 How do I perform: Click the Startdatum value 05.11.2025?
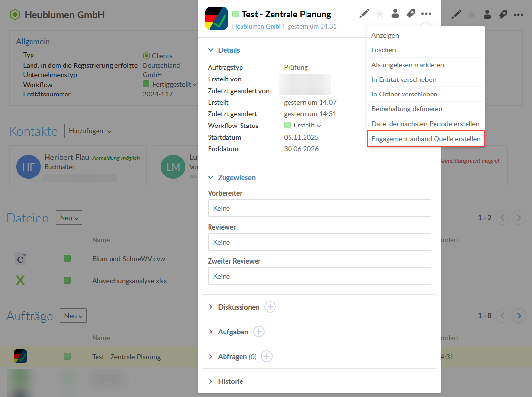301,137
